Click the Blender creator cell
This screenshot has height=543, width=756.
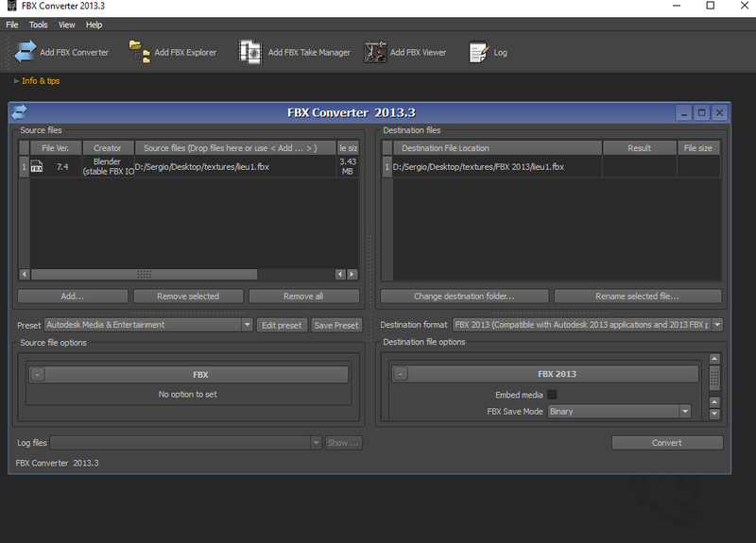(x=108, y=166)
